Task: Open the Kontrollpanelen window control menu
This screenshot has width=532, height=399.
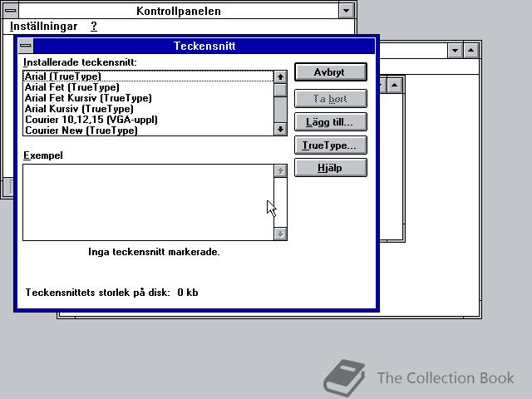Action: coord(11,11)
